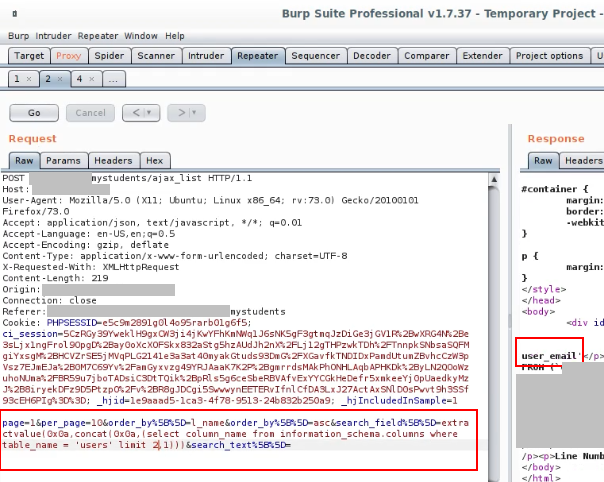Open the Window menu
The height and width of the screenshot is (482, 604).
tap(141, 36)
